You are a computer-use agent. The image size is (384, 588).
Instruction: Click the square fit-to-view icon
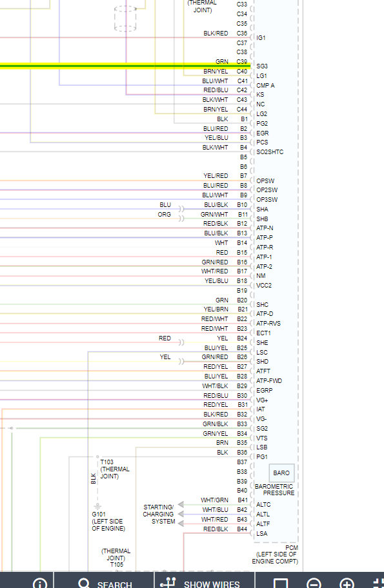point(281,584)
